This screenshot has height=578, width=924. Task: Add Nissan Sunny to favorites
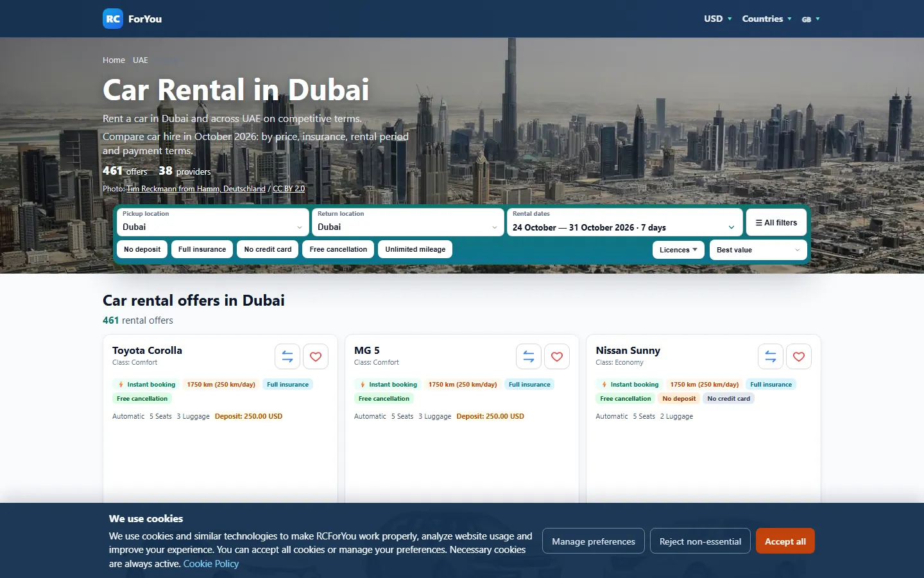[799, 356]
